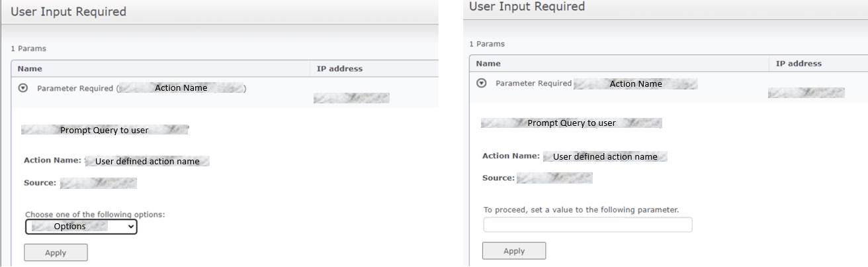
Task: Sort by Name column in the text-field panel
Action: click(488, 64)
